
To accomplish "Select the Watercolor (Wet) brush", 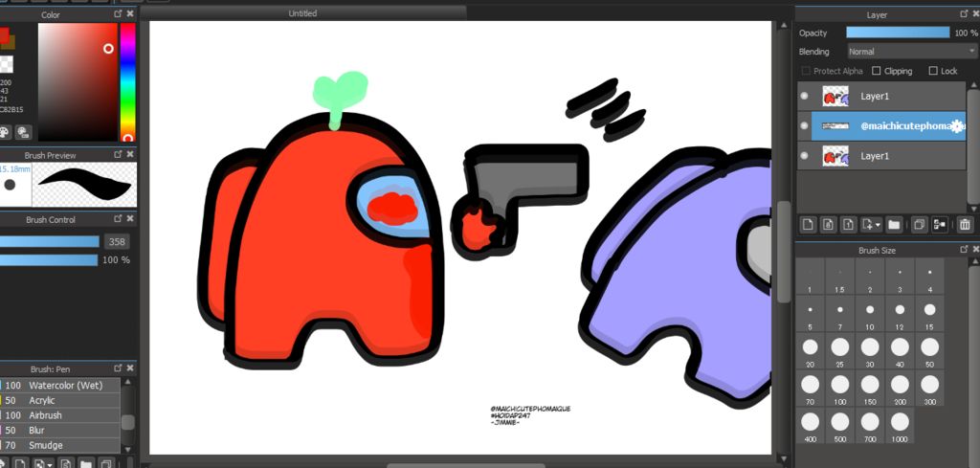I will [60, 385].
